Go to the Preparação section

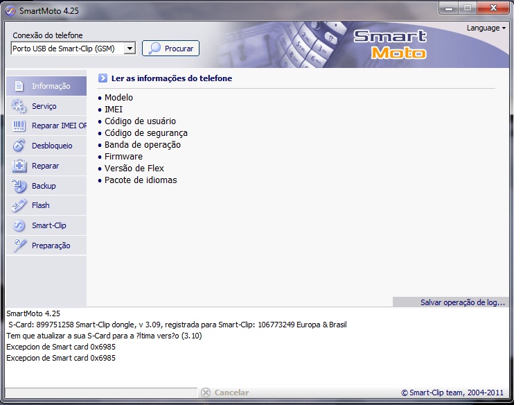click(46, 245)
